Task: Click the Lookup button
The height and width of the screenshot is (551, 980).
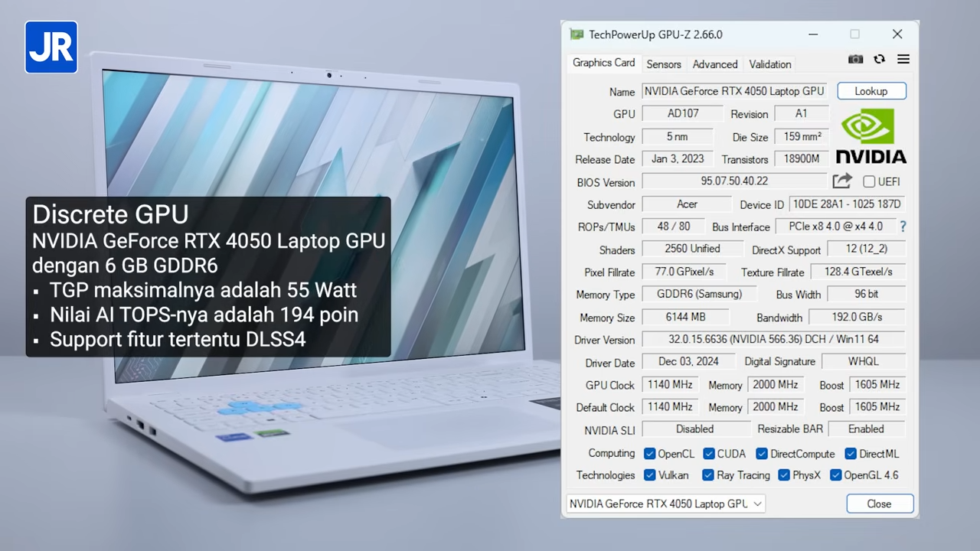Action: pos(871,91)
